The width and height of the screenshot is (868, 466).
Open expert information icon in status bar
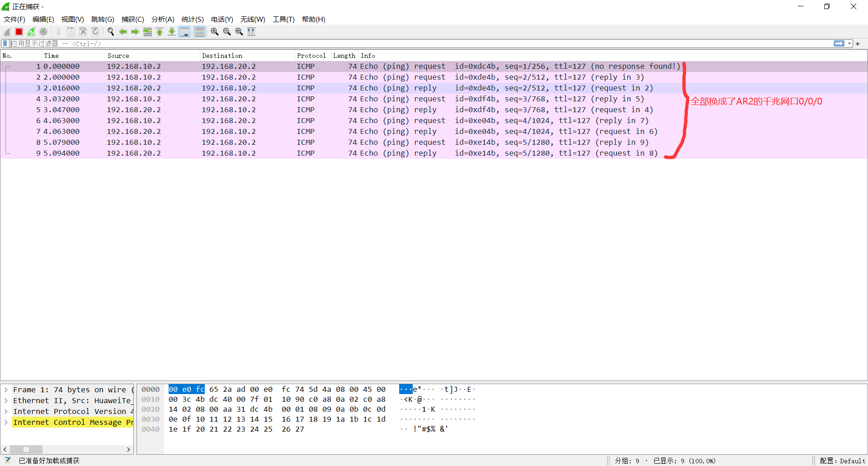(8, 460)
